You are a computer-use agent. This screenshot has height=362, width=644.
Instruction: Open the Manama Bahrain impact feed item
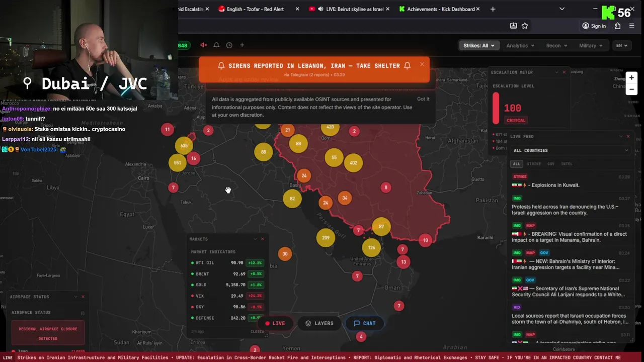click(x=571, y=233)
